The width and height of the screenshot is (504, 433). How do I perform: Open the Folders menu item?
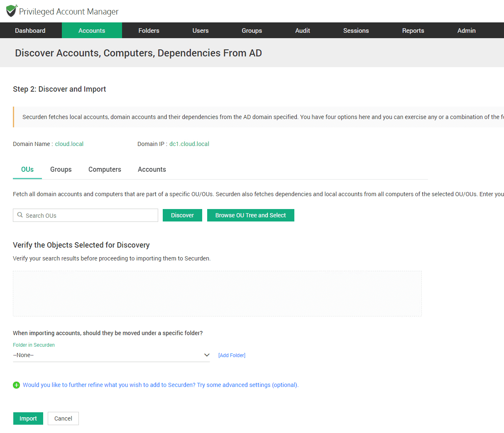(149, 31)
